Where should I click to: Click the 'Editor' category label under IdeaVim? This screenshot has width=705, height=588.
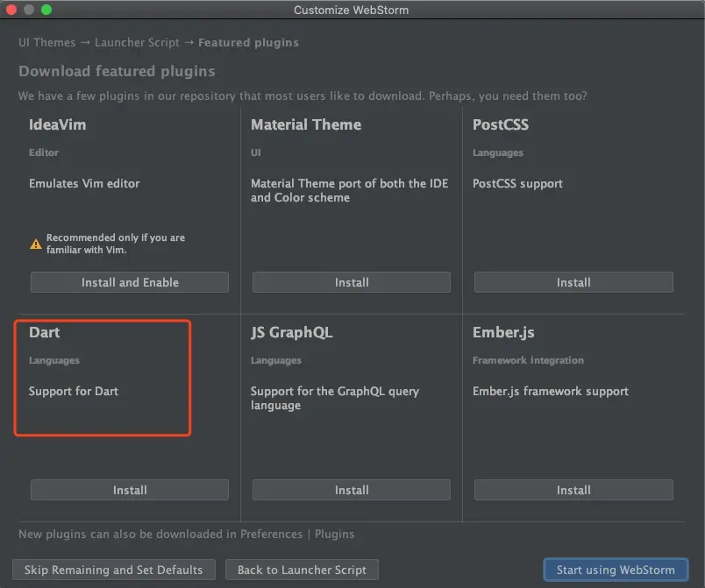[x=44, y=152]
